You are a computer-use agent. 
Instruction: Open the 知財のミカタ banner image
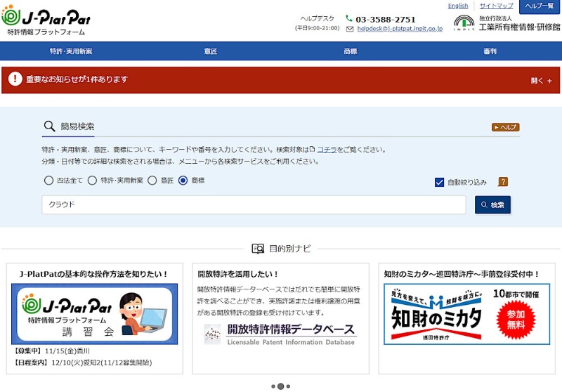pos(466,314)
